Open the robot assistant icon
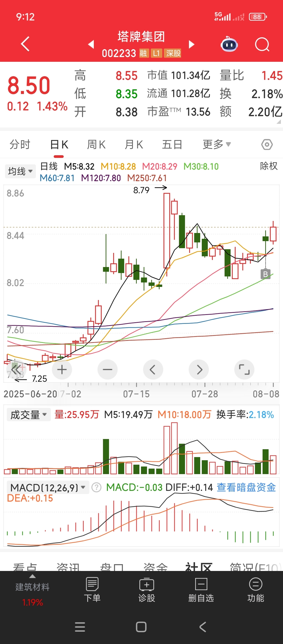The image size is (283, 644). coord(229,44)
